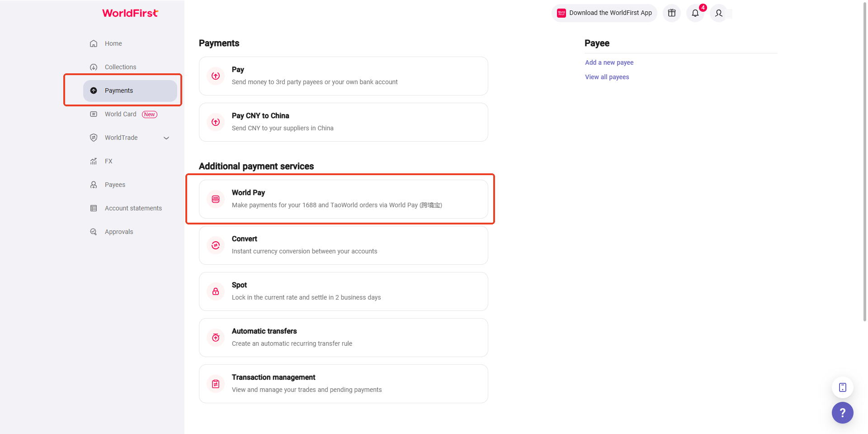Click the WorldFirst logo

130,13
